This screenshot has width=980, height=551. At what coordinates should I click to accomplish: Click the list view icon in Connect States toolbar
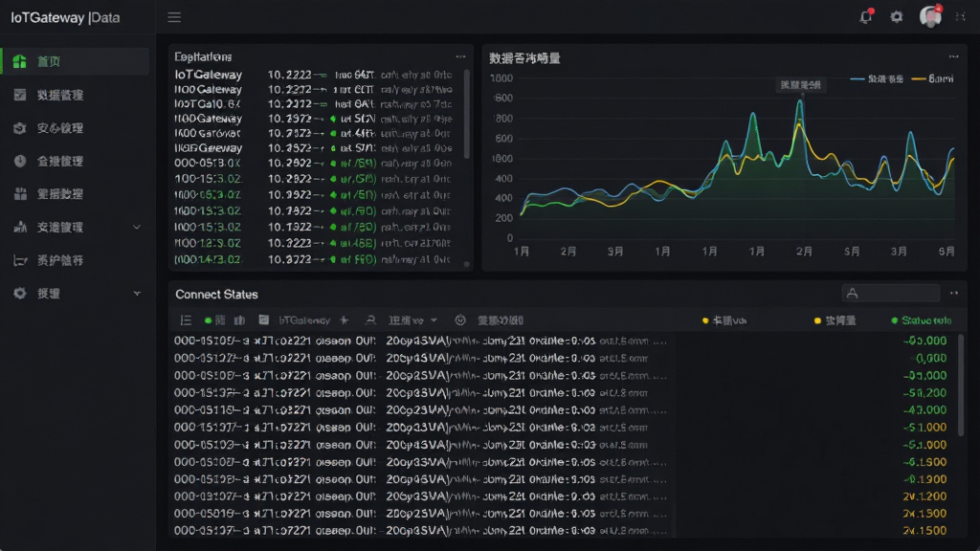tap(186, 320)
